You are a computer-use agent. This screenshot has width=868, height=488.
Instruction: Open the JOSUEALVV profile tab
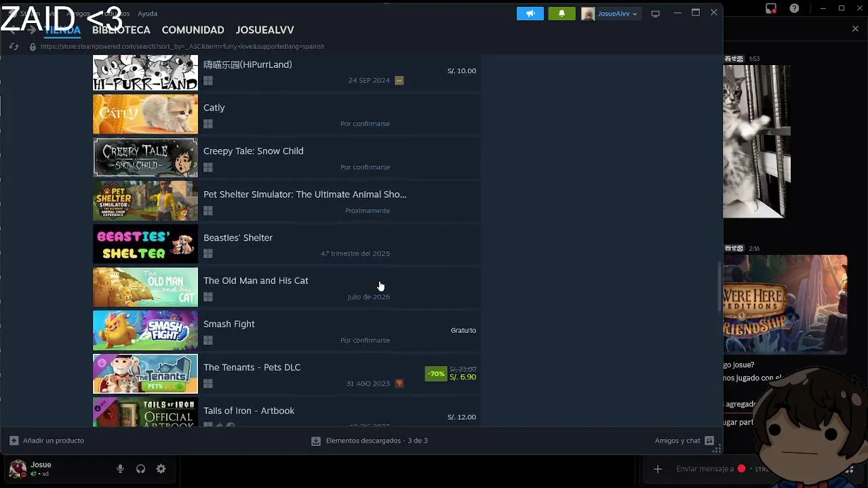pyautogui.click(x=264, y=30)
